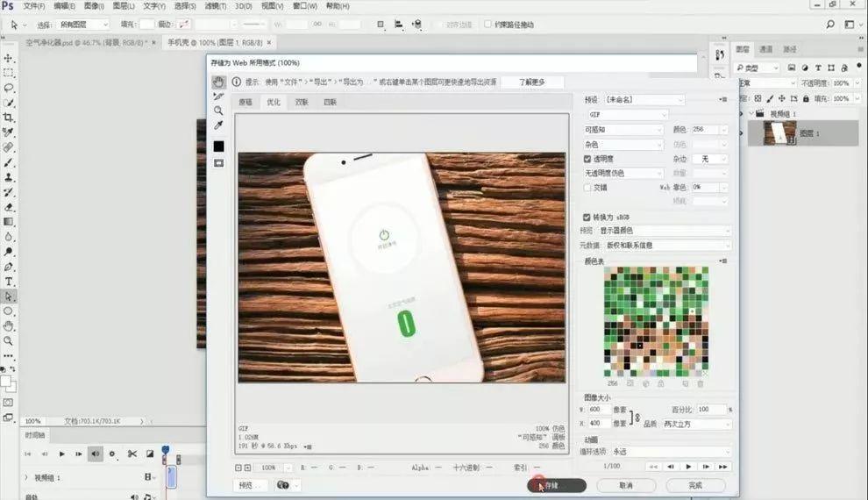Image resolution: width=868 pixels, height=500 pixels.
Task: Choose the Eyedropper tool in export dialog
Action: 218,125
